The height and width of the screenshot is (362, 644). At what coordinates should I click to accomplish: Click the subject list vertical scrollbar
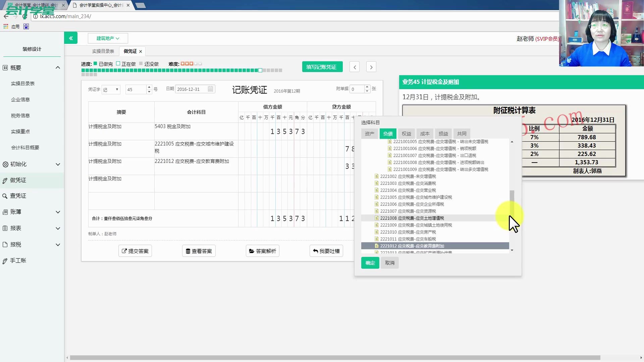pyautogui.click(x=512, y=201)
